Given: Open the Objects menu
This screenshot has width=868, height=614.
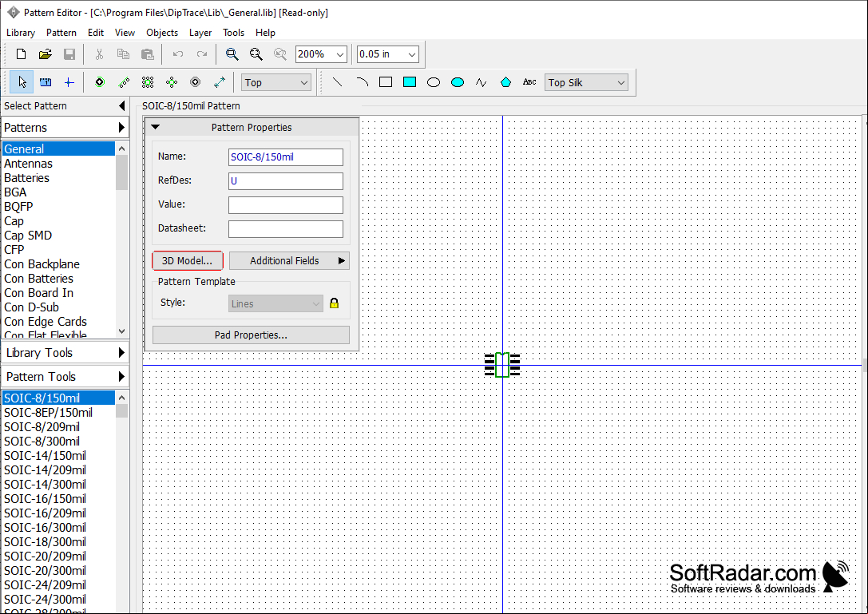Looking at the screenshot, I should click(x=162, y=33).
